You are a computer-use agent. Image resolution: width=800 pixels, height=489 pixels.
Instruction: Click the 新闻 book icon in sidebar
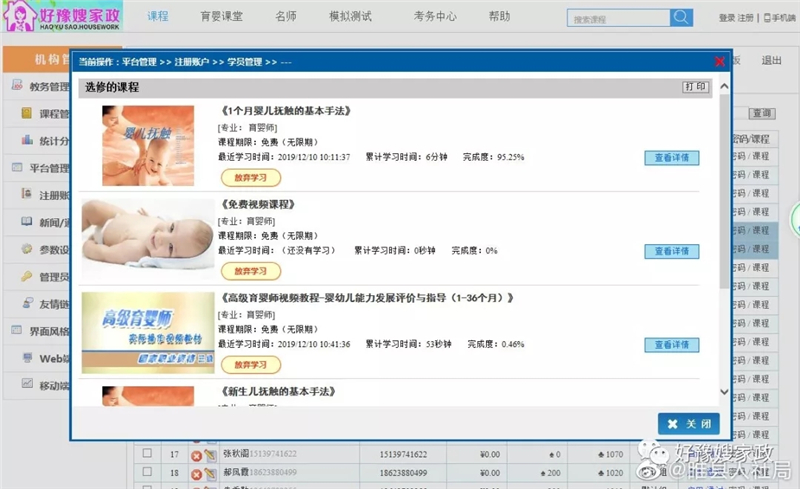point(27,221)
